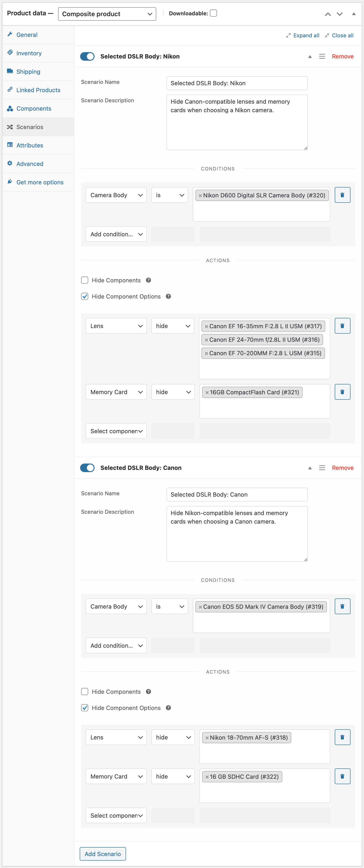Delete the 16 GB SDHC Card action row
364x868 pixels.
point(342,776)
